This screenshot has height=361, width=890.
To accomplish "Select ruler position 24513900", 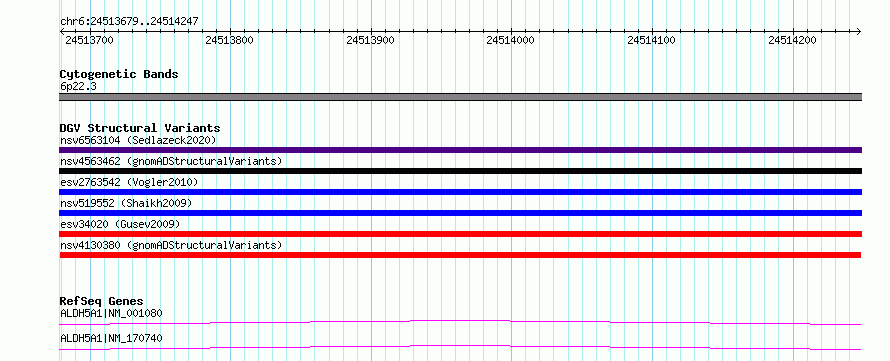I will pyautogui.click(x=370, y=40).
